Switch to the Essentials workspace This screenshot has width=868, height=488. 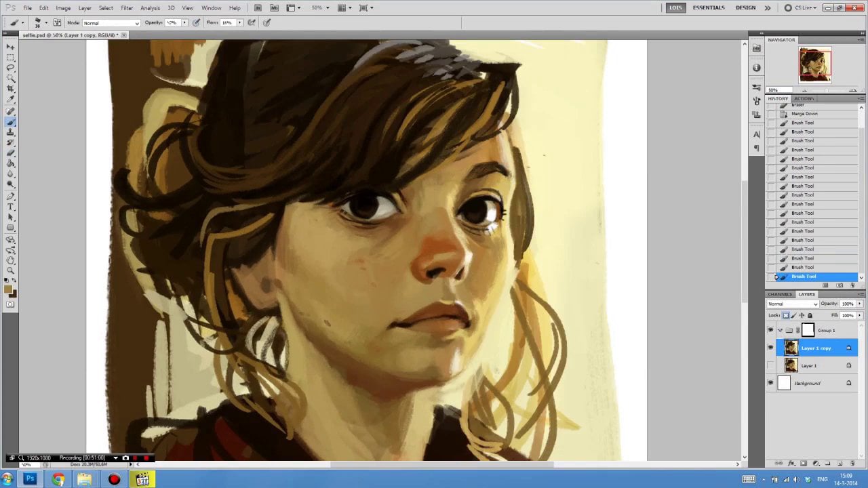pos(709,7)
